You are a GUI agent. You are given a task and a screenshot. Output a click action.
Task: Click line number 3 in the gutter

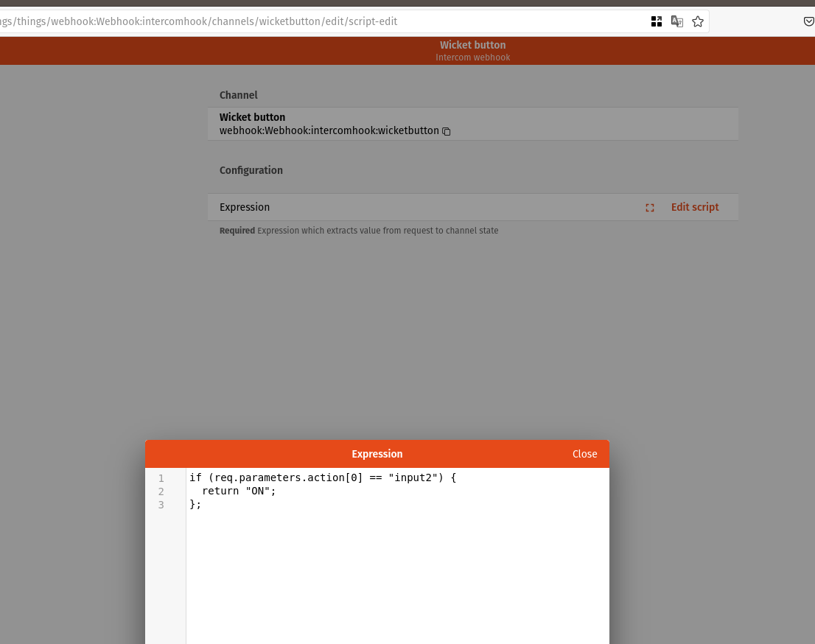(161, 505)
